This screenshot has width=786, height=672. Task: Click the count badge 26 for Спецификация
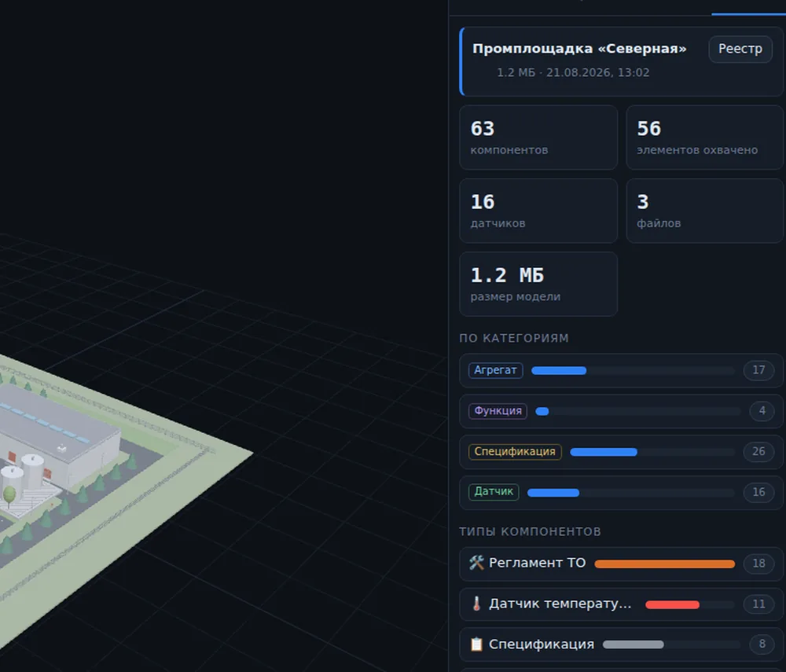point(758,451)
